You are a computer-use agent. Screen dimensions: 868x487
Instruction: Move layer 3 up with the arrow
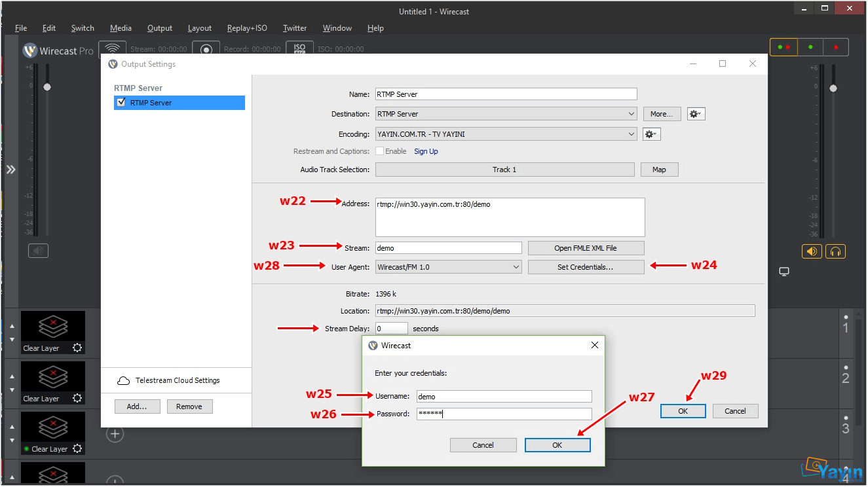coord(11,427)
